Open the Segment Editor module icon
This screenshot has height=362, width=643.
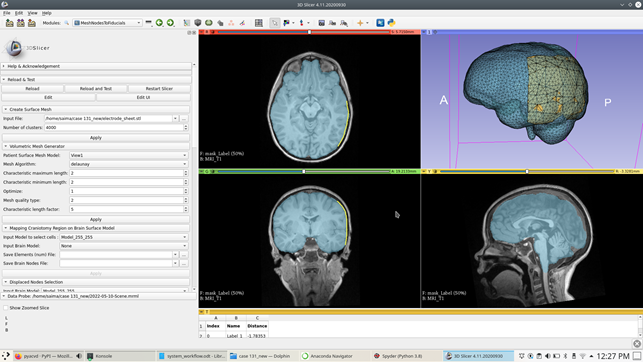[242, 23]
